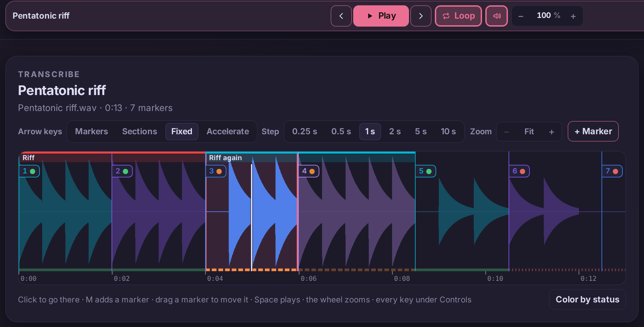This screenshot has width=644, height=327.
Task: Skip forward with the next arrow
Action: (421, 16)
